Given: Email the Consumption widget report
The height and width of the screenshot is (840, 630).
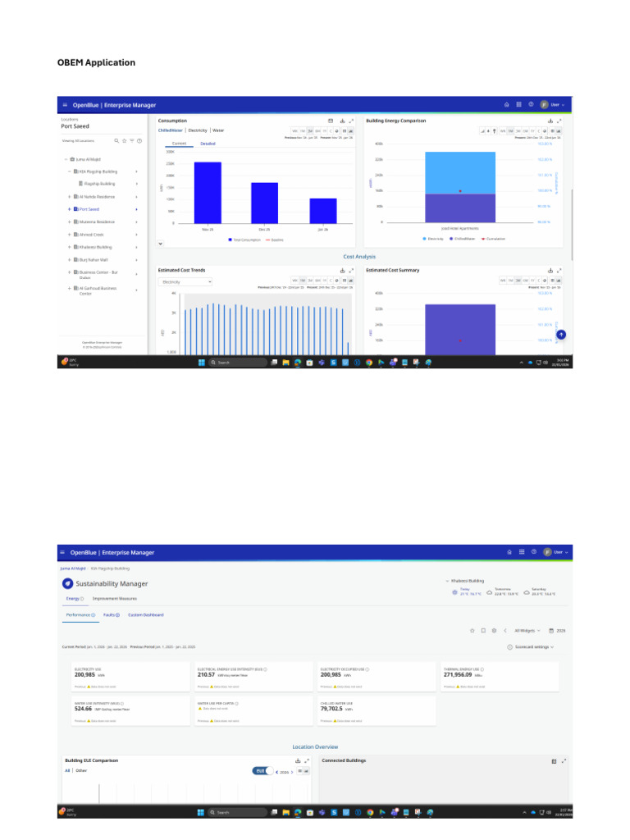Looking at the screenshot, I should coord(331,121).
